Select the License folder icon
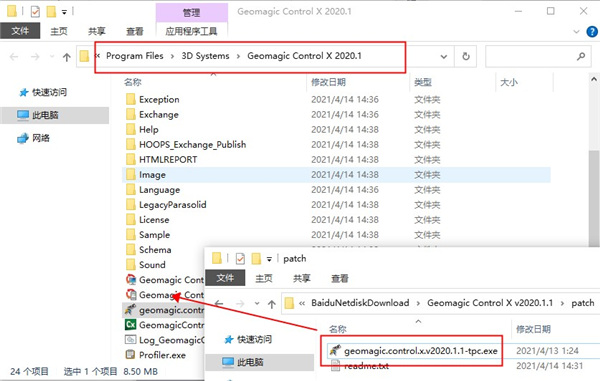 click(x=130, y=220)
